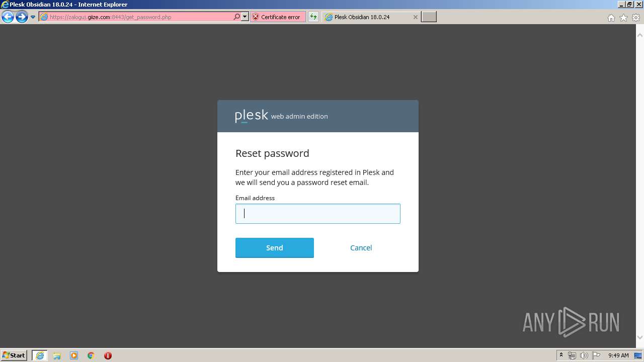Click the page scrollbar down arrow

click(640, 338)
